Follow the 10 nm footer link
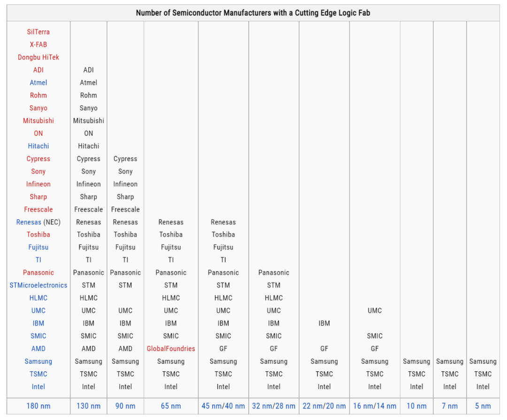Image resolution: width=507 pixels, height=420 pixels. 416,406
